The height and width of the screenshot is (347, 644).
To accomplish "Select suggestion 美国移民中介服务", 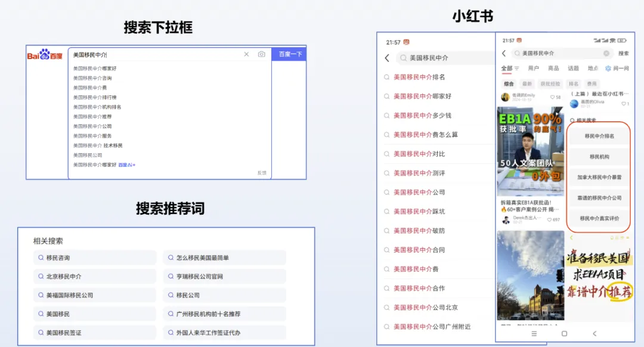I will (x=92, y=136).
